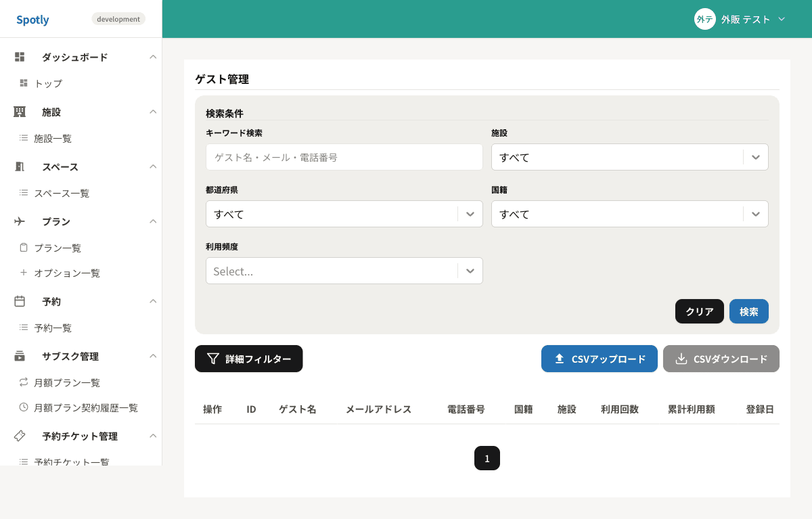Open the 詳細フィルター button

click(248, 359)
